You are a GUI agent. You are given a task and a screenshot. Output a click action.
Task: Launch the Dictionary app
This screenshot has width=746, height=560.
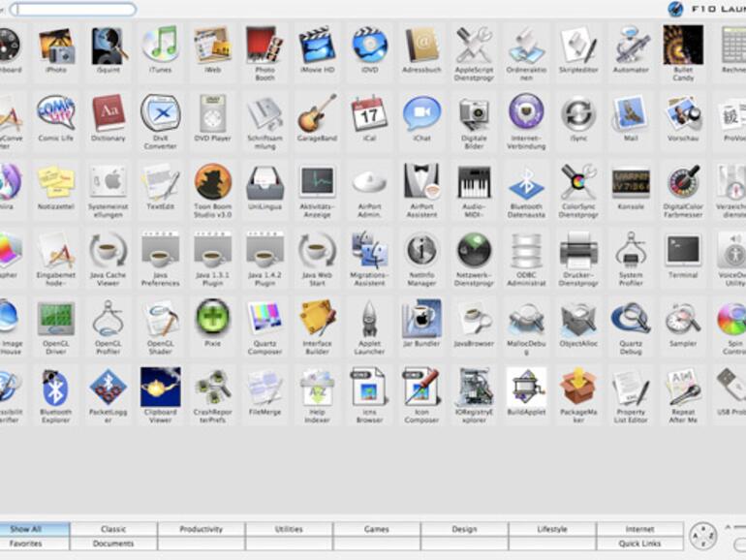108,113
